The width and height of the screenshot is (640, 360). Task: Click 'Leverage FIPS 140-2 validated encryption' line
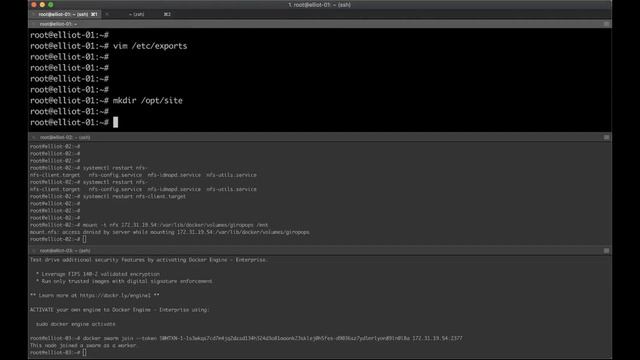(98, 274)
